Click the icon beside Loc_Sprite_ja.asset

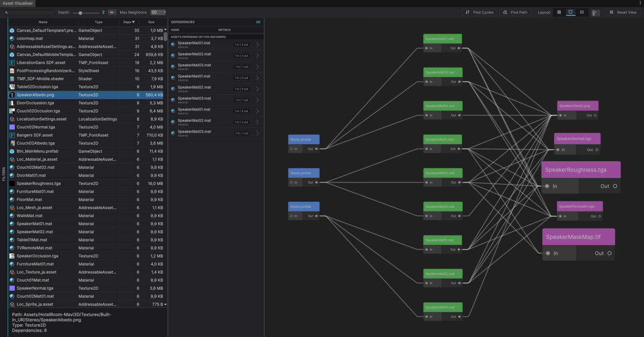(12, 304)
